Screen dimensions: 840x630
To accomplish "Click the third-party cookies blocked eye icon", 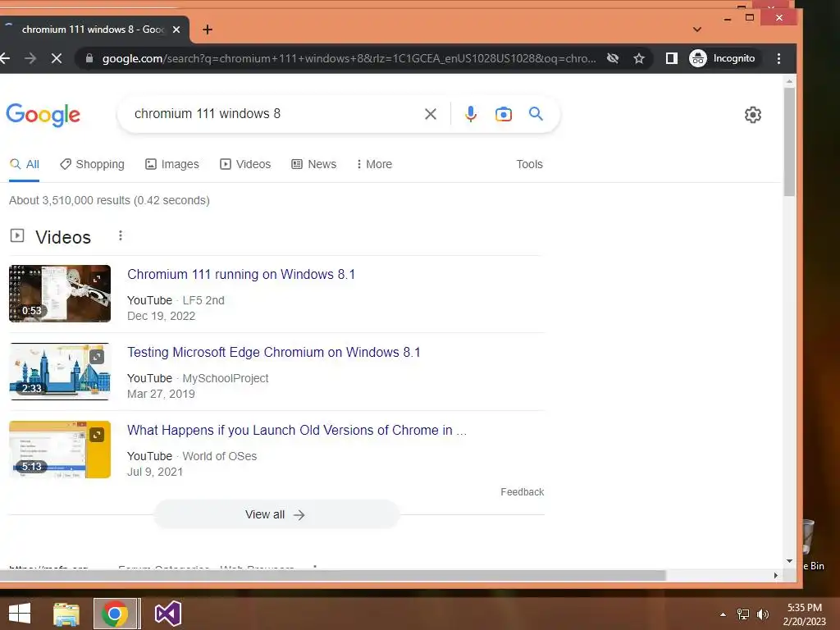I will [x=613, y=58].
